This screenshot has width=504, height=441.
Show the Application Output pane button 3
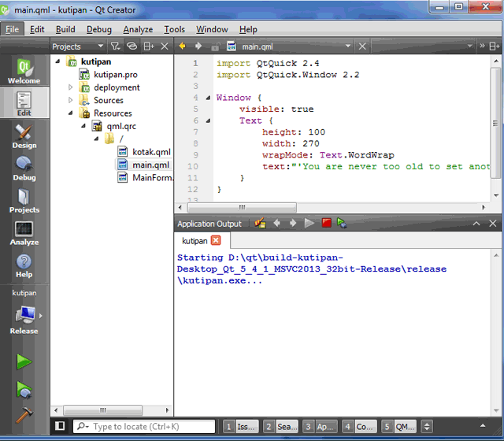pos(321,427)
